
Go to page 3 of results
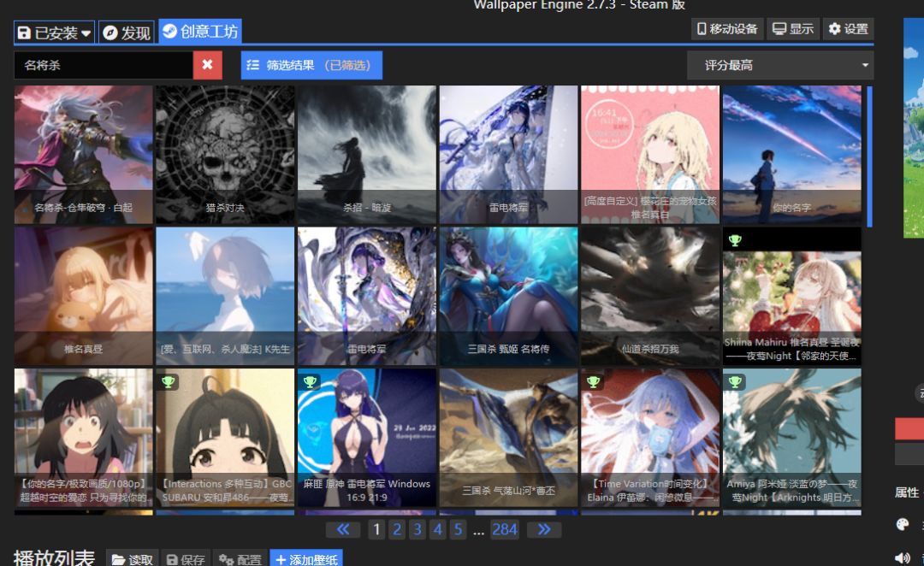pos(418,529)
